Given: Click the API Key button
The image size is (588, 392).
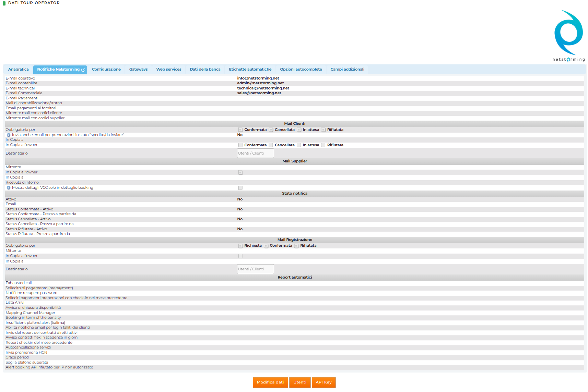Looking at the screenshot, I should point(324,382).
